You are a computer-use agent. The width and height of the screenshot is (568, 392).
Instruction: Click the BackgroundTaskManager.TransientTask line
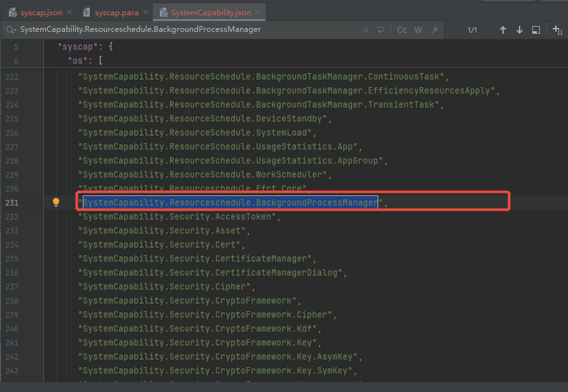261,104
